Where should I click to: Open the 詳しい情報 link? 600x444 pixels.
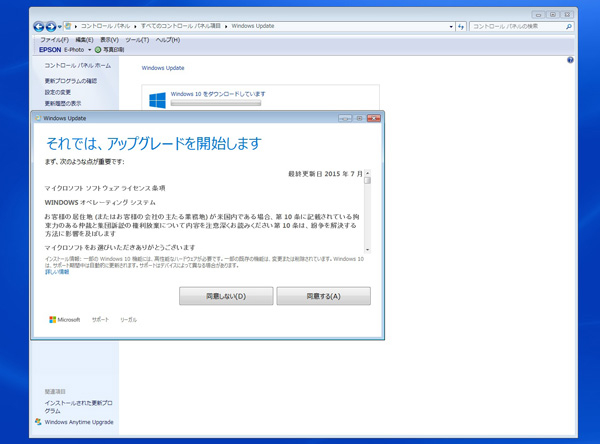pos(57,272)
